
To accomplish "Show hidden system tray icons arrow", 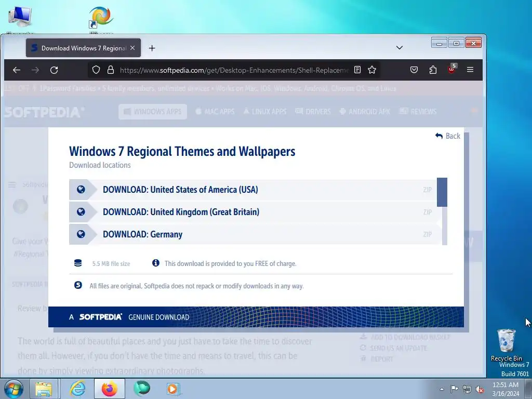I will tap(442, 389).
